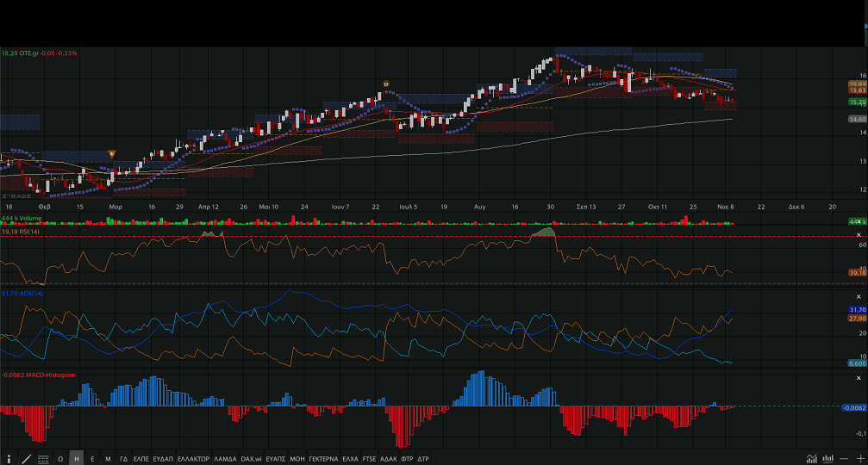Select the trend line drawing tool
The height and width of the screenshot is (465, 868).
pyautogui.click(x=26, y=459)
